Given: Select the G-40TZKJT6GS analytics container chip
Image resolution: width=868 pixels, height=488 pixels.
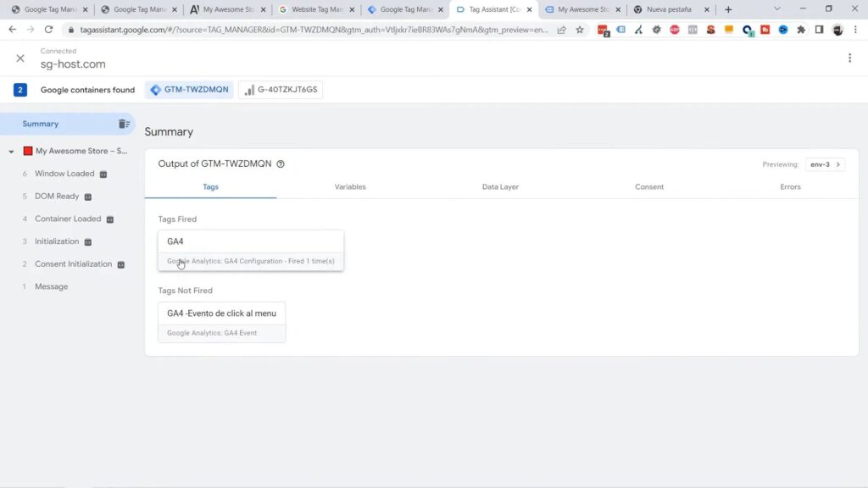Looking at the screenshot, I should coord(281,90).
